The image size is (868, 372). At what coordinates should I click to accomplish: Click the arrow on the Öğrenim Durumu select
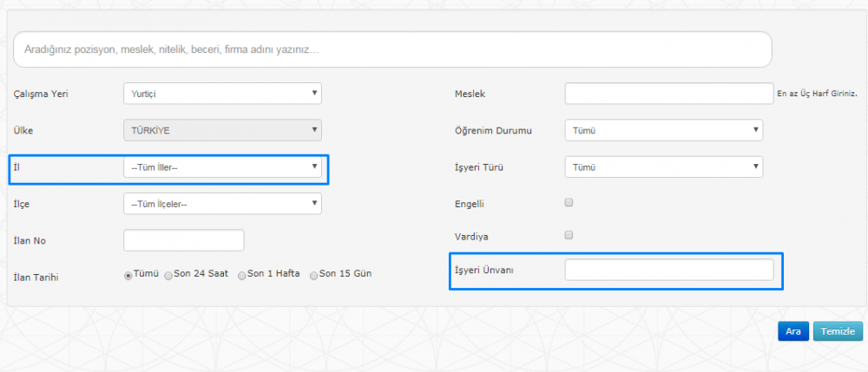click(x=756, y=130)
